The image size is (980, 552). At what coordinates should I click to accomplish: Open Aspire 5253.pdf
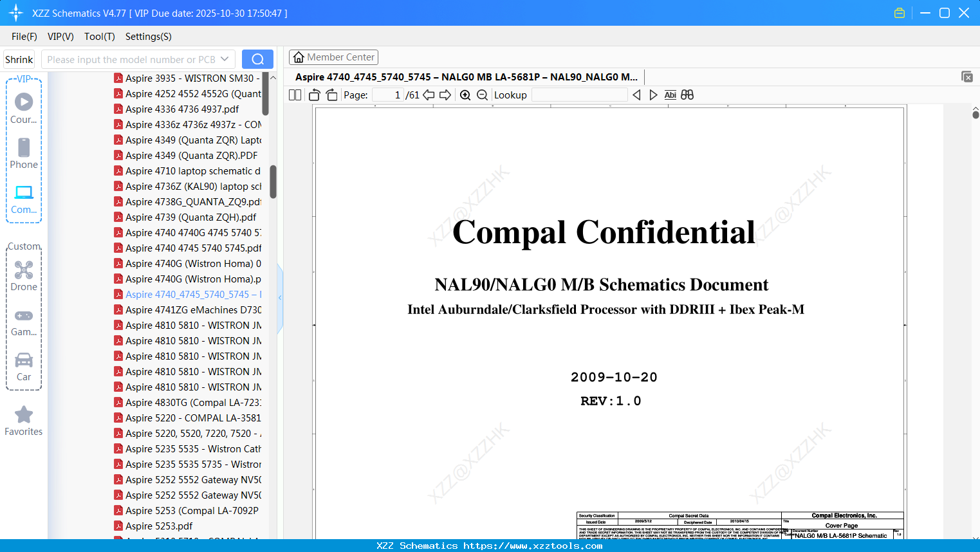tap(153, 526)
